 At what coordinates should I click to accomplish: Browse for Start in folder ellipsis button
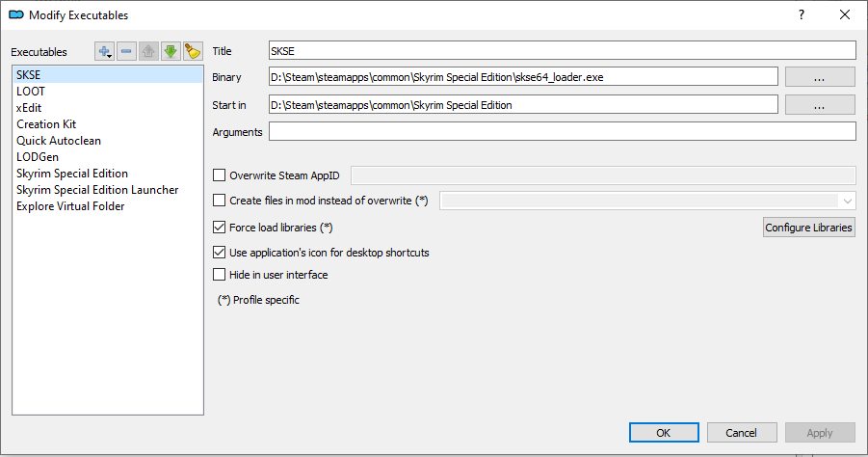pyautogui.click(x=820, y=105)
